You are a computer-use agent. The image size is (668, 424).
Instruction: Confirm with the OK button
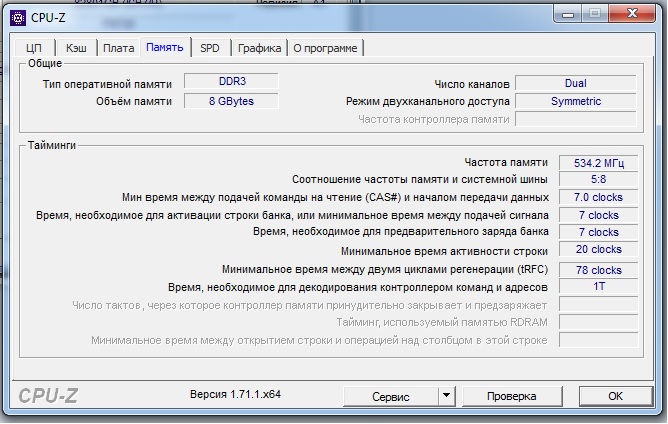pyautogui.click(x=616, y=396)
